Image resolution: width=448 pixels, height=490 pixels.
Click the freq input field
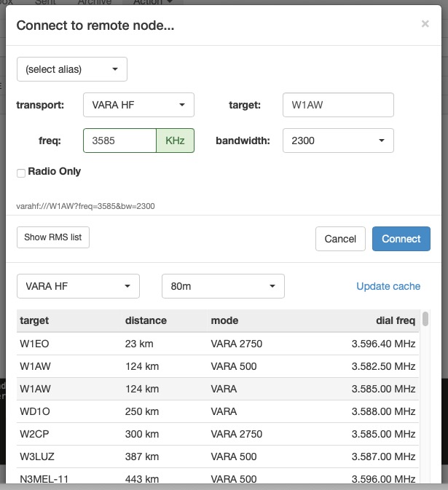pyautogui.click(x=120, y=141)
